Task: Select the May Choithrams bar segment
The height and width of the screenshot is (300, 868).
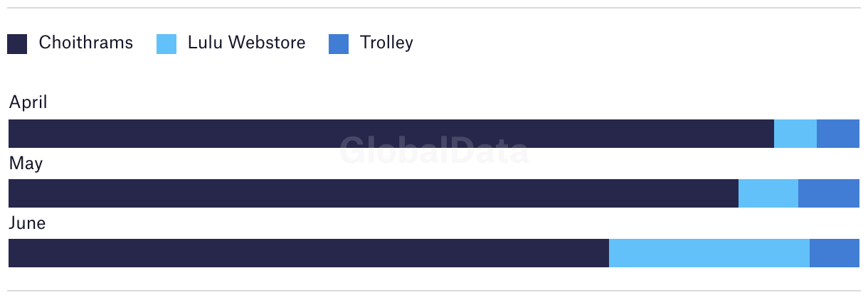Action: tap(374, 193)
